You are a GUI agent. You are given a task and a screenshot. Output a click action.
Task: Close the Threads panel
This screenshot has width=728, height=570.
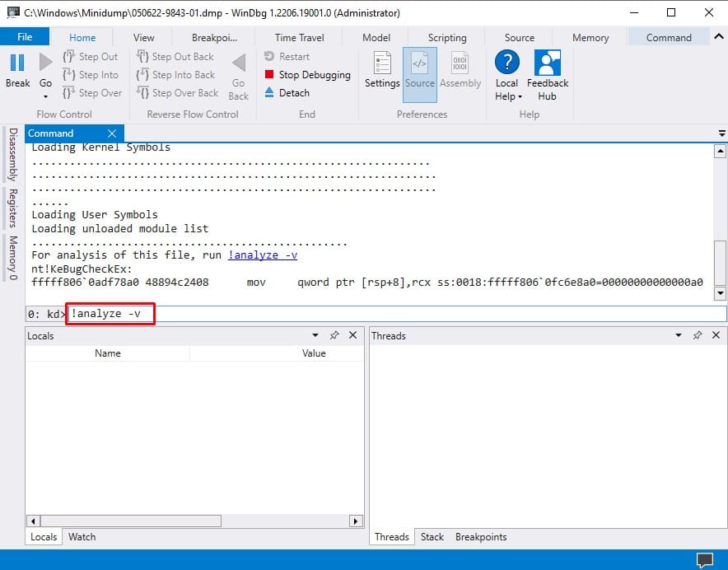pyautogui.click(x=716, y=335)
